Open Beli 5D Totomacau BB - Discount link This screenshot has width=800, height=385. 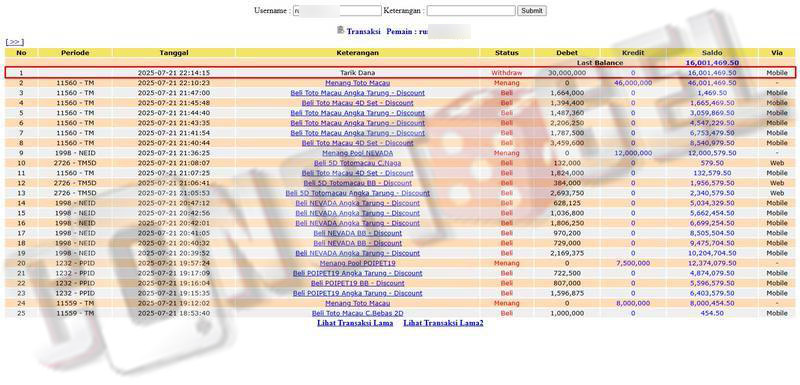(x=358, y=183)
